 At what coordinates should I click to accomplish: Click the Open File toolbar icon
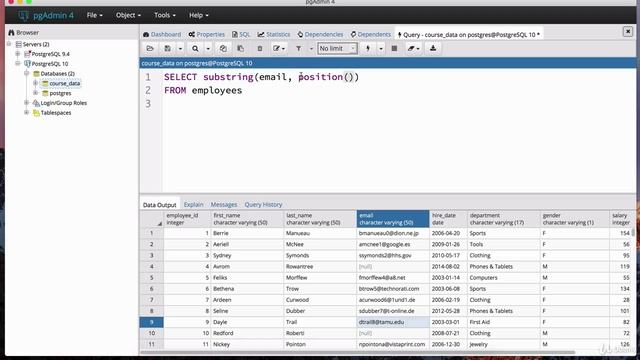pyautogui.click(x=150, y=49)
